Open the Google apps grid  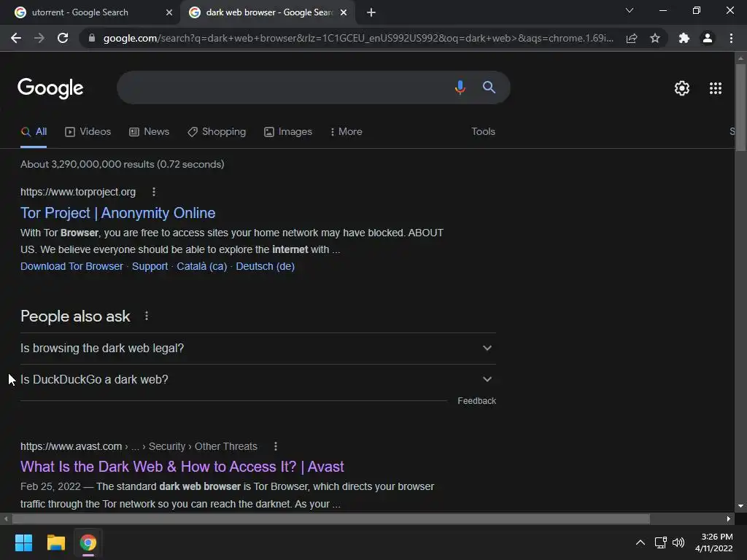click(x=716, y=88)
